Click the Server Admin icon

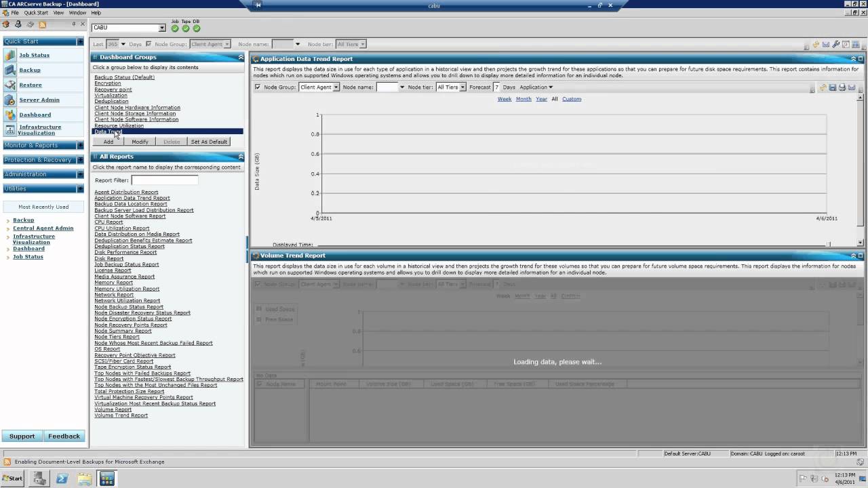pos(9,100)
